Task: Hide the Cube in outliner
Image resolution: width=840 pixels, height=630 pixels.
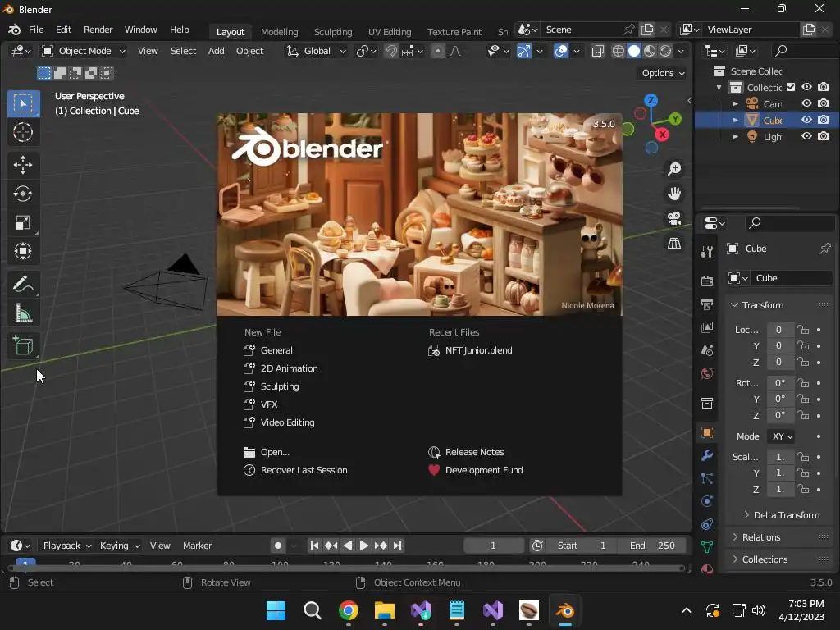Action: pyautogui.click(x=807, y=120)
